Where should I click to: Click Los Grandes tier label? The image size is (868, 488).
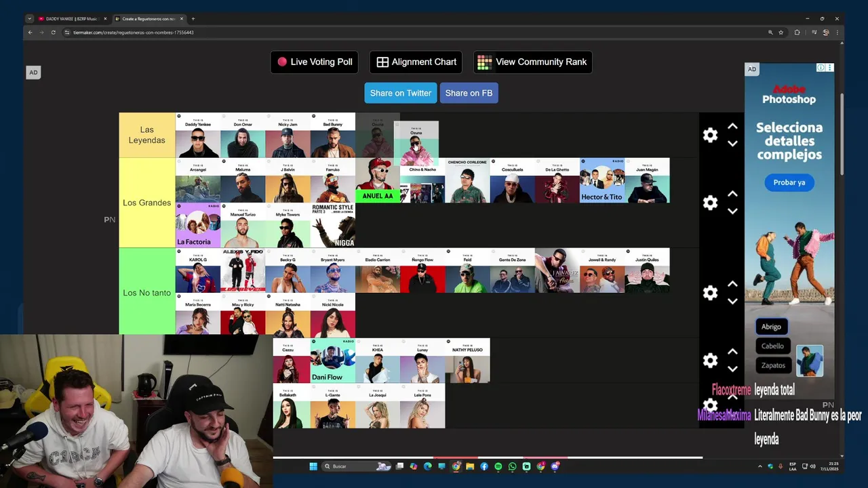coord(147,203)
